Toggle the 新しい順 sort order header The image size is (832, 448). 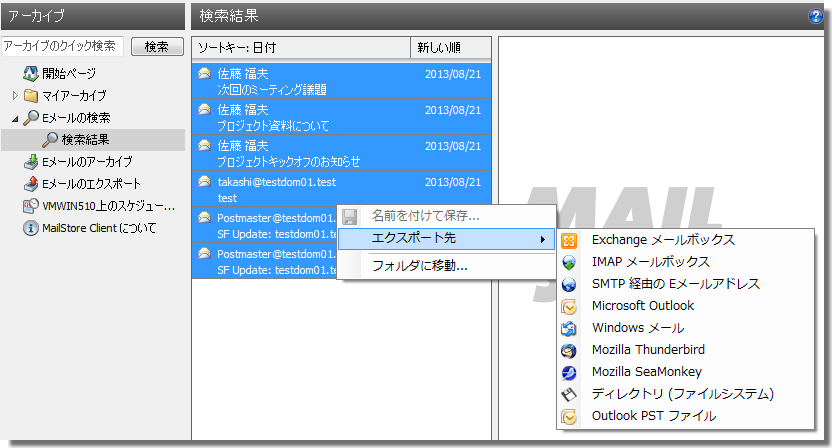[x=450, y=48]
